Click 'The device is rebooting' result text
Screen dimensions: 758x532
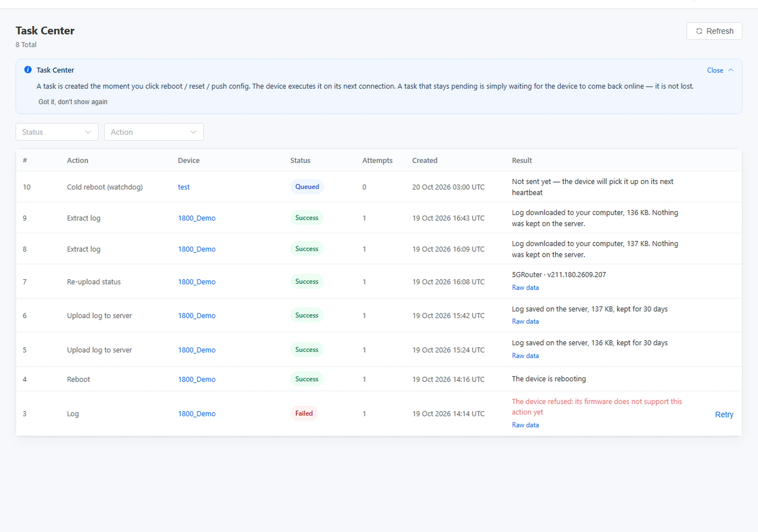click(x=549, y=379)
